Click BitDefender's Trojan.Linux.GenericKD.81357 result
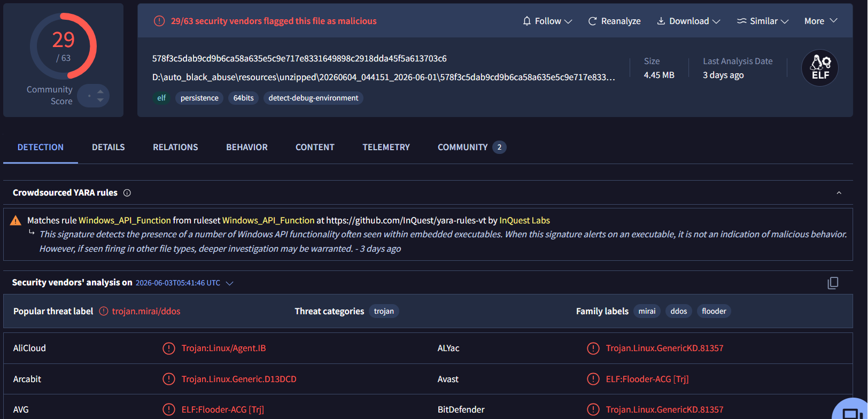Screen dimensions: 868x419 click(x=664, y=409)
